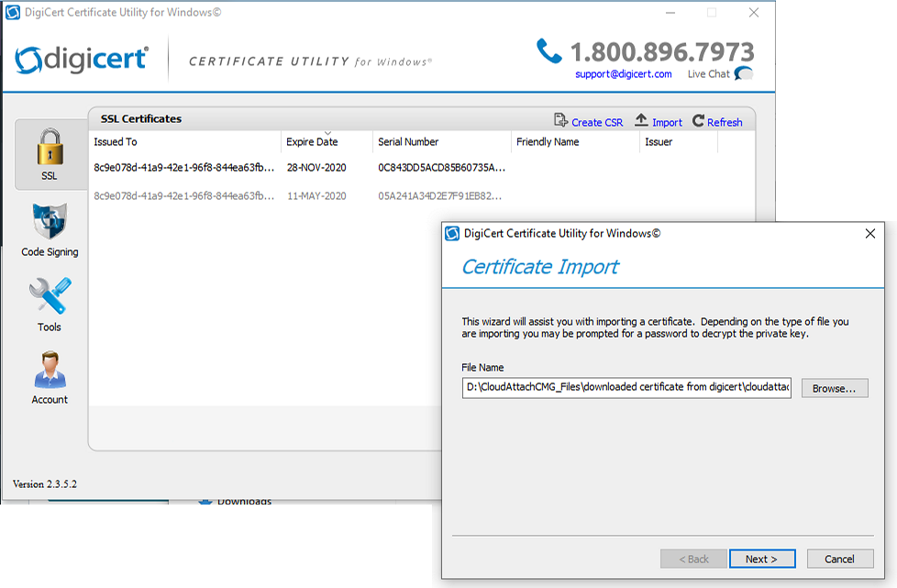The height and width of the screenshot is (588, 897).
Task: Click the Import link
Action: [667, 122]
